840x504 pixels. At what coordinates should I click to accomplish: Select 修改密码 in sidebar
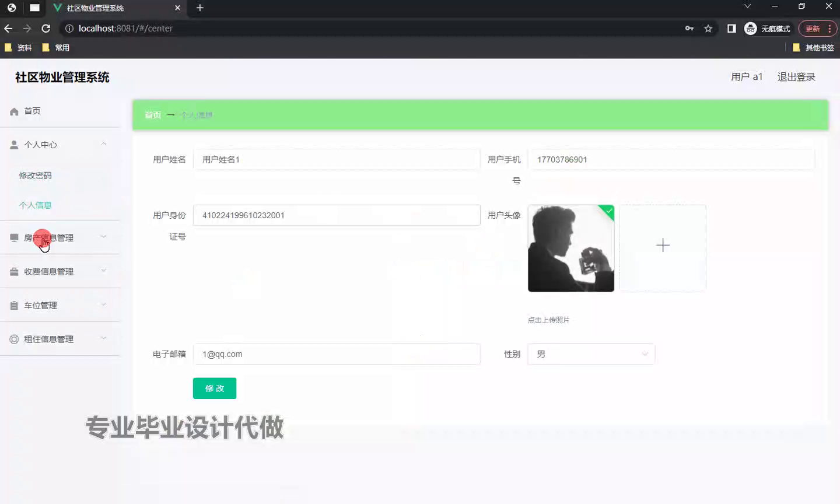[35, 176]
